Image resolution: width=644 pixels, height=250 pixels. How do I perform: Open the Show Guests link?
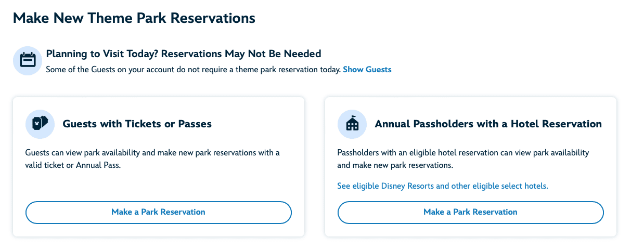367,69
